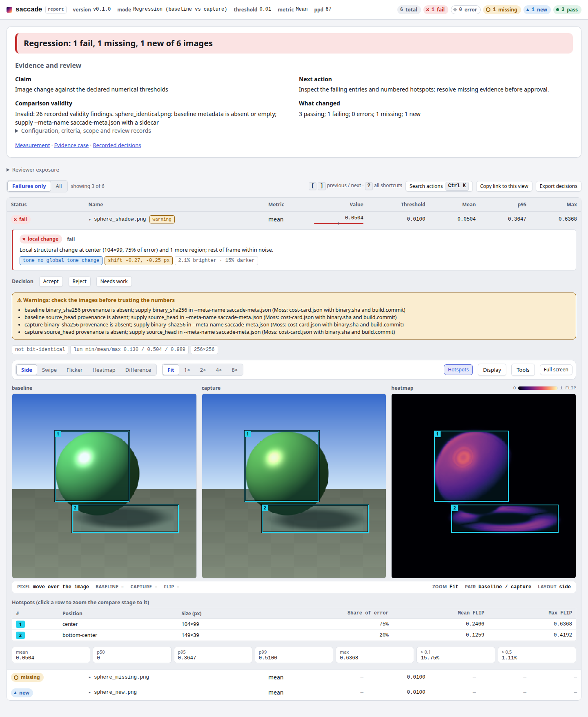Switch to Difference view tab
Viewport: 588px width, 717px height.
[138, 370]
